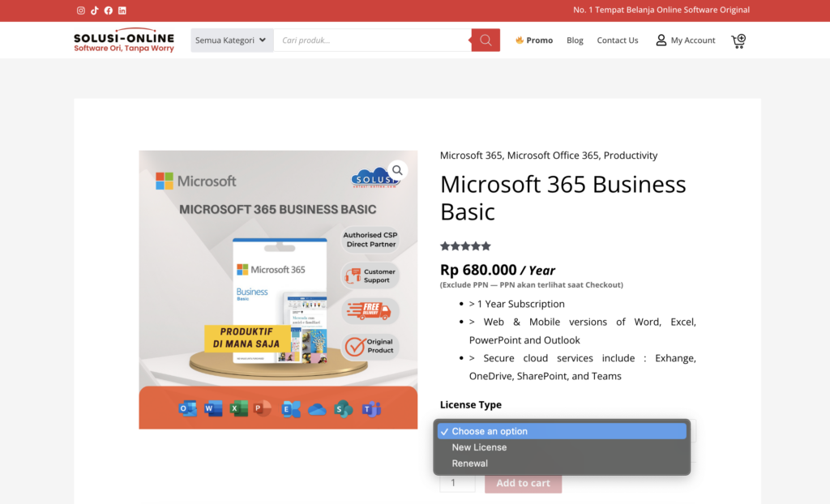Image resolution: width=830 pixels, height=504 pixels.
Task: Go to the Blog page
Action: pos(575,41)
